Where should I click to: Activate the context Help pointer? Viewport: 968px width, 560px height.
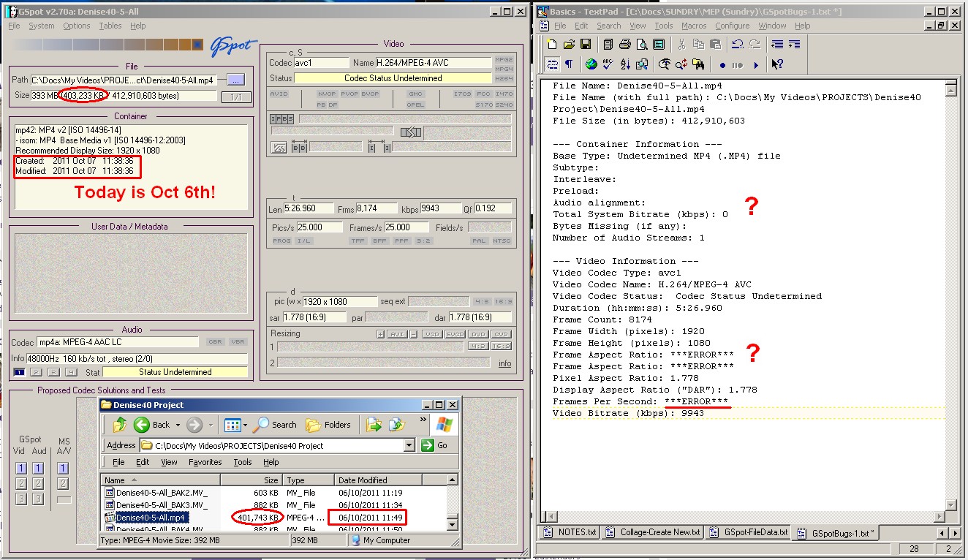(777, 64)
